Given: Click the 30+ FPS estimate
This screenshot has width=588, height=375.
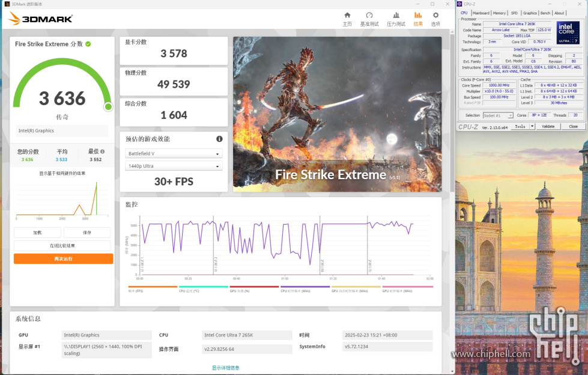Looking at the screenshot, I should 174,181.
